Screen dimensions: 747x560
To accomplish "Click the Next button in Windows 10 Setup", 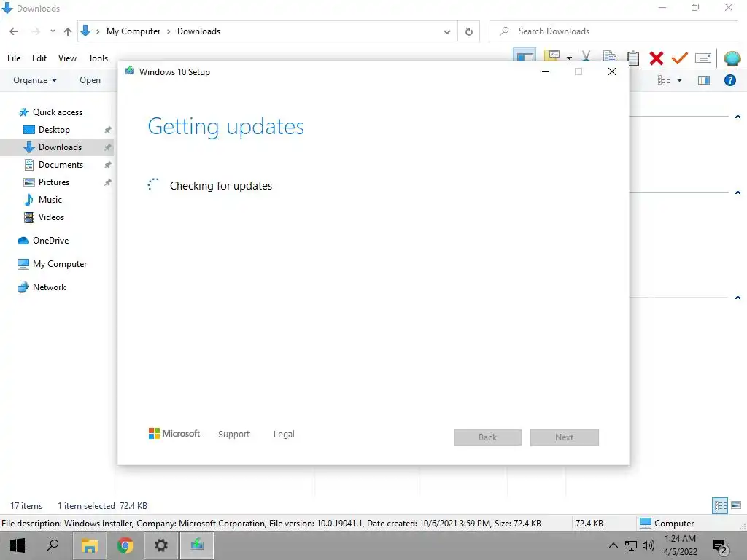I will point(565,437).
